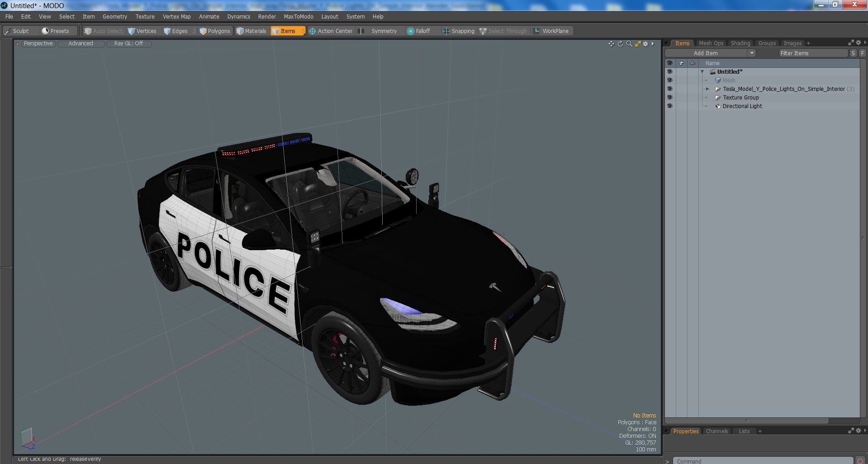This screenshot has width=868, height=464.
Task: Maximize the viewport with the orange arrows icon
Action: click(x=638, y=44)
